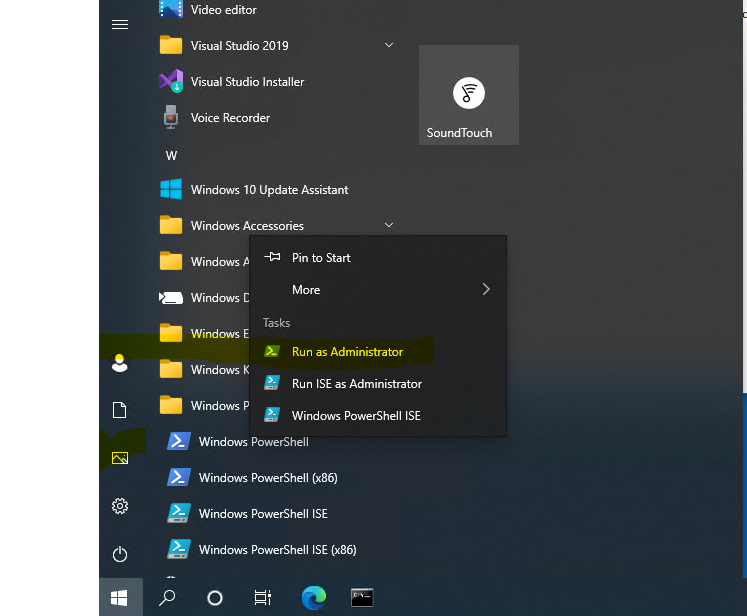Viewport: 747px width, 616px height.
Task: Open the SoundTouch tile
Action: (469, 95)
